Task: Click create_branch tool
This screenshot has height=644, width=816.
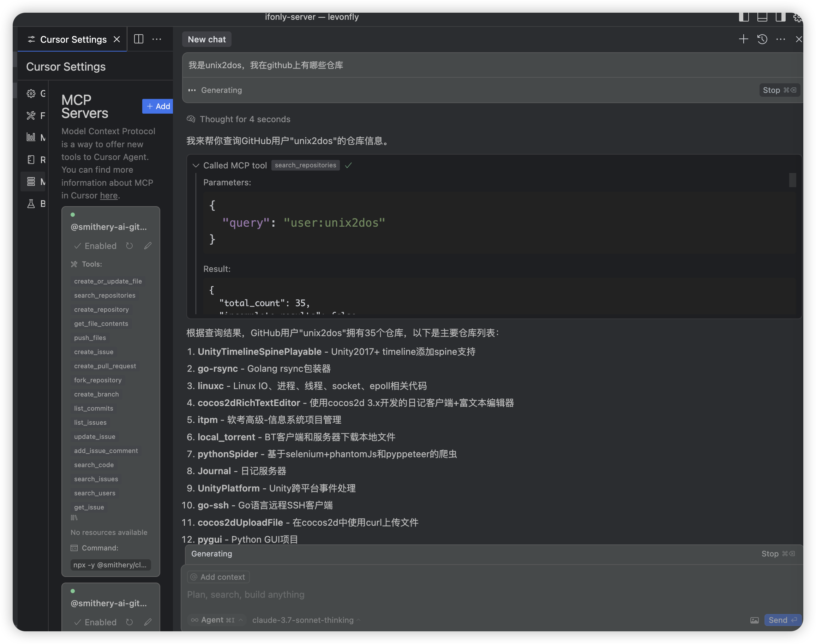Action: (x=96, y=394)
